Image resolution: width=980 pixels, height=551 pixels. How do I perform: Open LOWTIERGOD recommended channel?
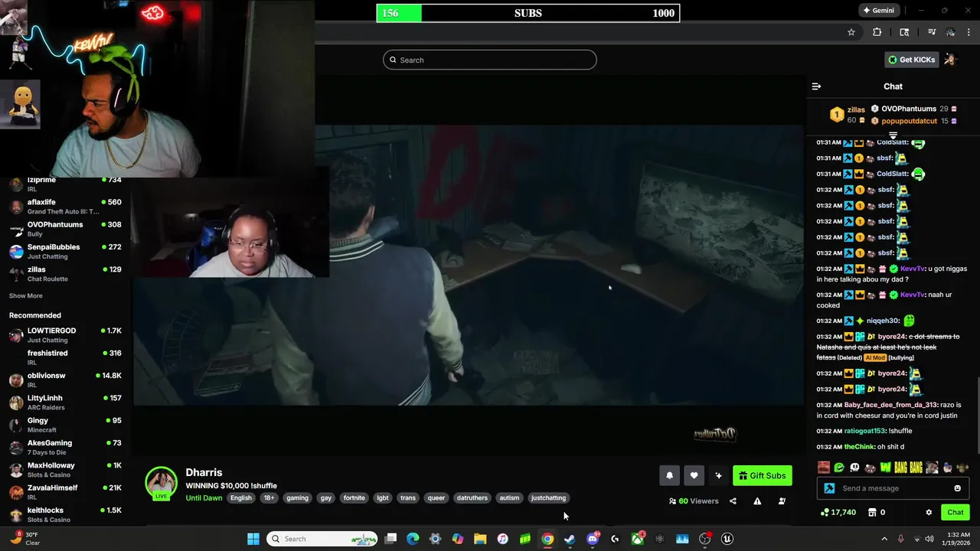[x=65, y=335]
